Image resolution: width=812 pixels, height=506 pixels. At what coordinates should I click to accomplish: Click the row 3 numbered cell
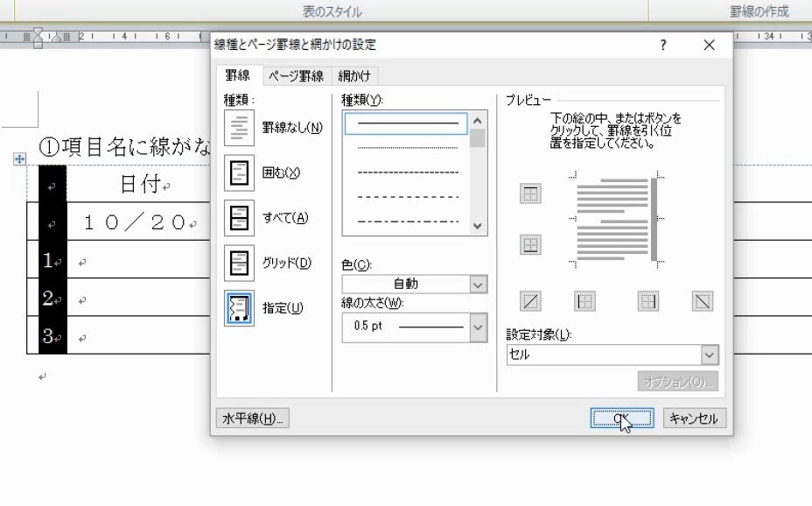[52, 336]
